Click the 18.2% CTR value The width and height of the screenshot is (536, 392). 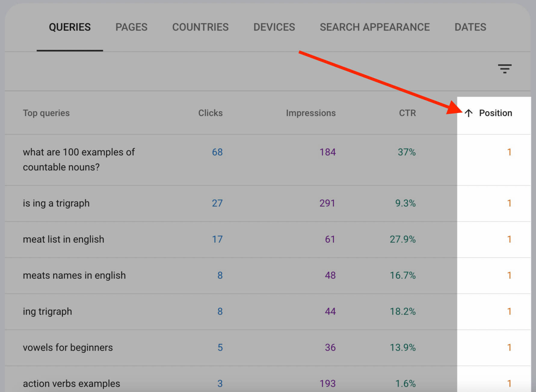tap(403, 311)
